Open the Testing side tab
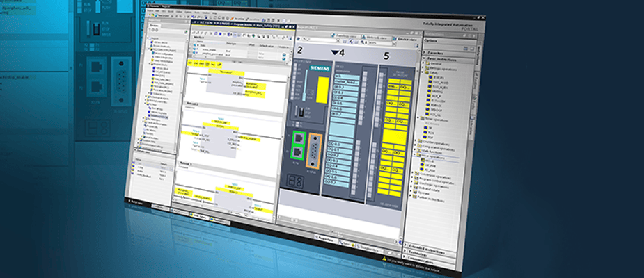Viewport: 644px width, 278px height. 476,80
